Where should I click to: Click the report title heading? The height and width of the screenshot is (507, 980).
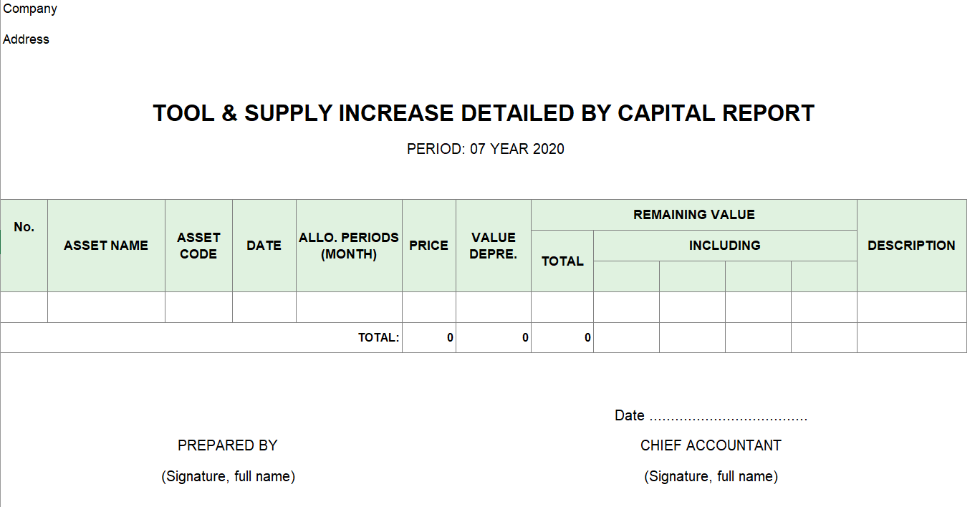point(484,113)
